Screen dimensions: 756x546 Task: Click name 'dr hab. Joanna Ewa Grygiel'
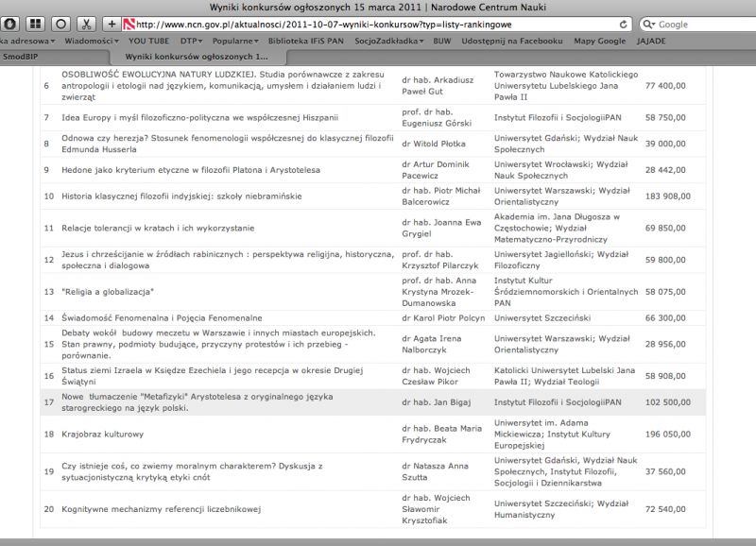point(441,228)
